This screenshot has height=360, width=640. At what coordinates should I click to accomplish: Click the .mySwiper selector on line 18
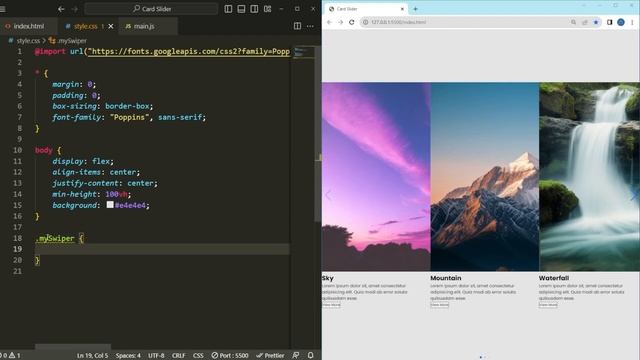(55, 238)
